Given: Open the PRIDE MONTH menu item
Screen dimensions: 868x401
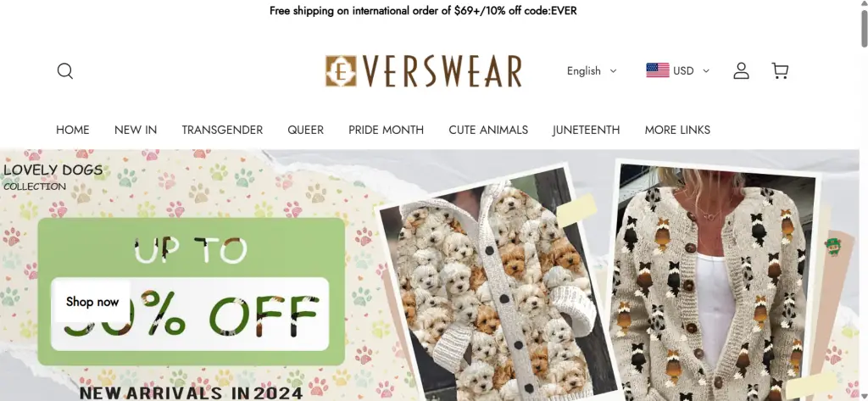Looking at the screenshot, I should pos(386,130).
